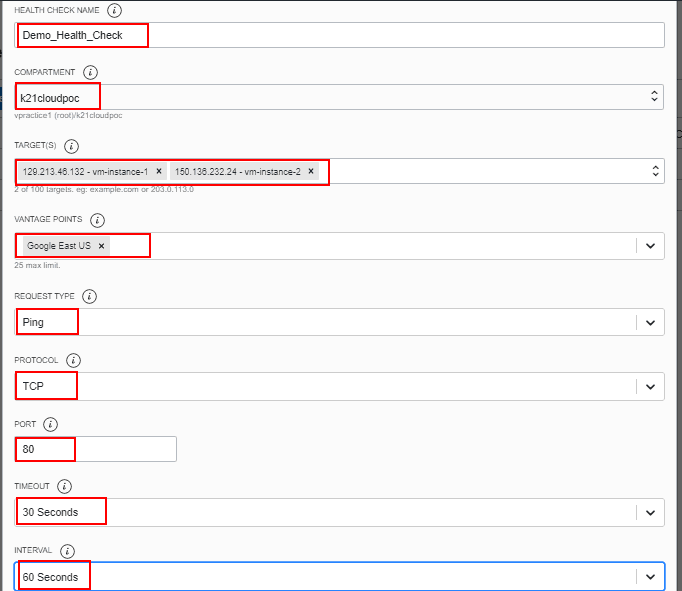Open the Interval dropdown menu
Screen dimensions: 682x591
(x=650, y=577)
